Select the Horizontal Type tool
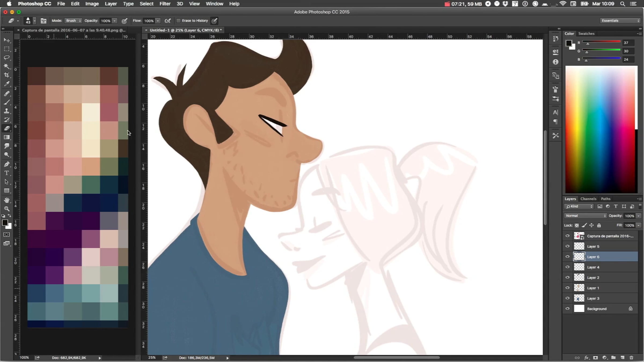Image resolution: width=644 pixels, height=362 pixels. (7, 173)
